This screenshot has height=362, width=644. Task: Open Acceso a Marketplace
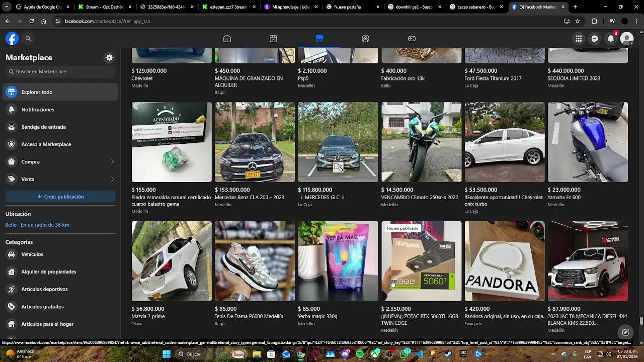[61, 144]
